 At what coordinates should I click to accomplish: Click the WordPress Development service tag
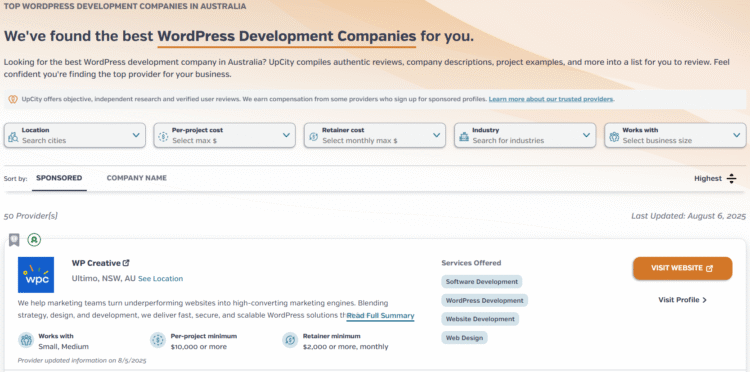click(485, 301)
